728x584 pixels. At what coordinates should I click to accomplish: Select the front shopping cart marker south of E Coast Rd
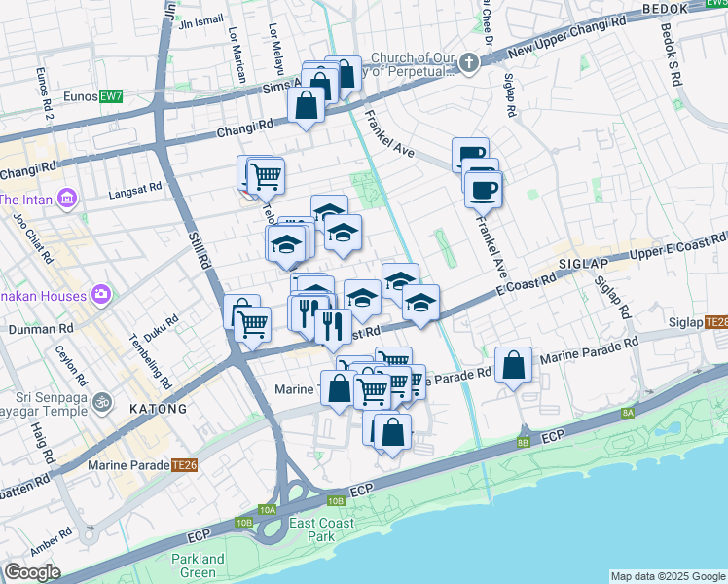[x=372, y=392]
